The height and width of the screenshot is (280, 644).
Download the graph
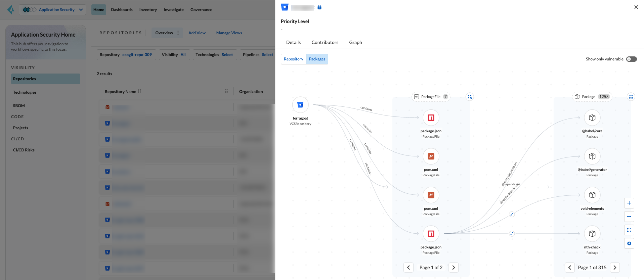click(x=629, y=243)
